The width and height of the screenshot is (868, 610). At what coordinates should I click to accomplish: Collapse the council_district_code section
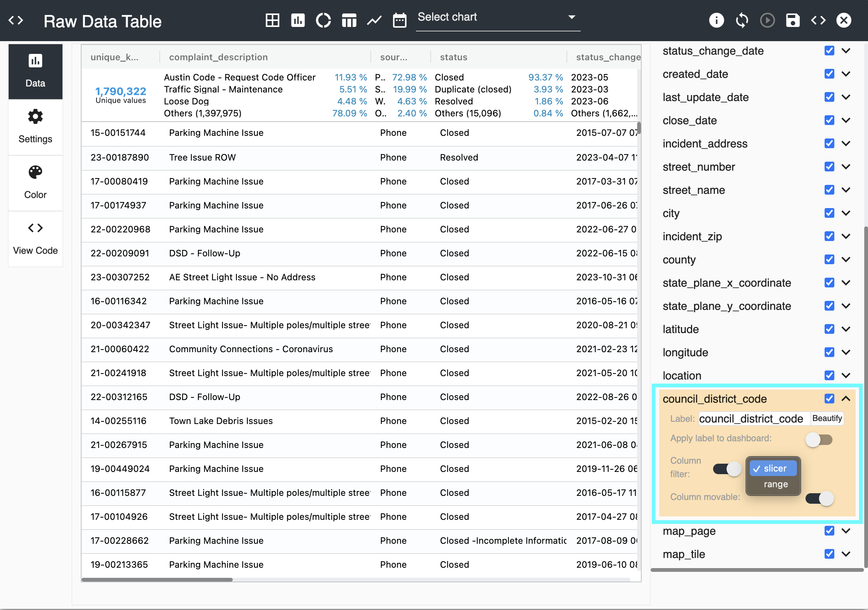pyautogui.click(x=846, y=399)
